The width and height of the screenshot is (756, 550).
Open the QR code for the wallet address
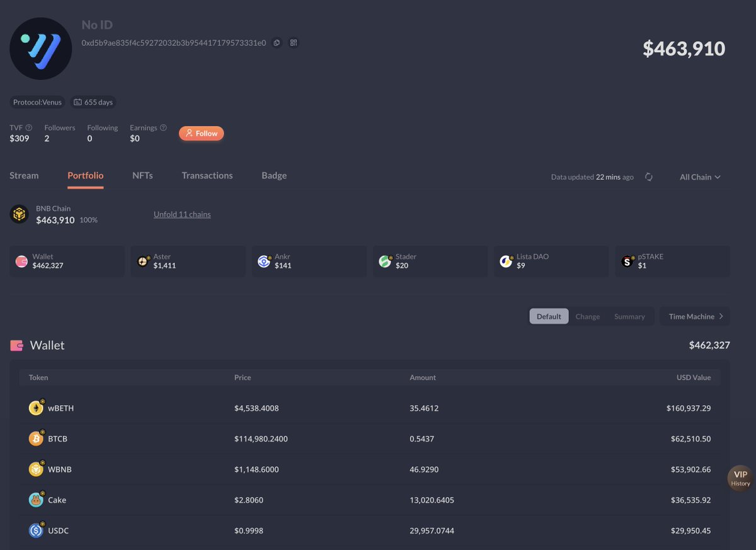[294, 43]
